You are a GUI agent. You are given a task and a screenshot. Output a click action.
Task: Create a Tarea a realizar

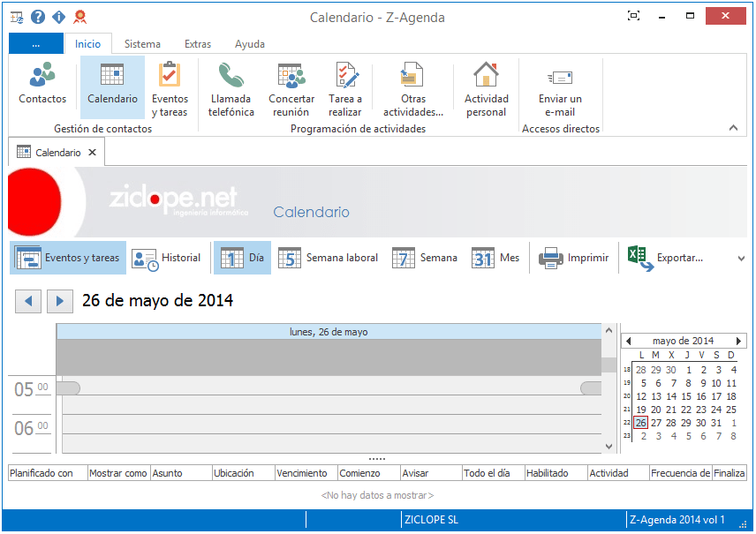click(x=345, y=88)
